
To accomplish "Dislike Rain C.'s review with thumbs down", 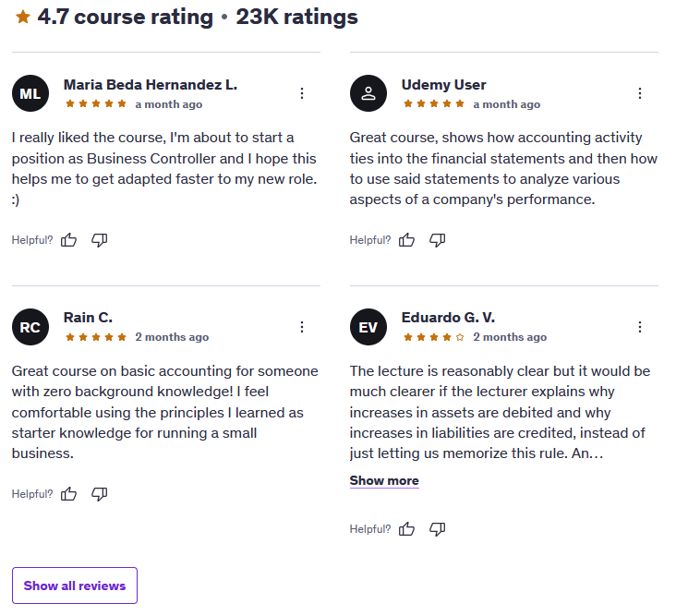I will [x=100, y=493].
